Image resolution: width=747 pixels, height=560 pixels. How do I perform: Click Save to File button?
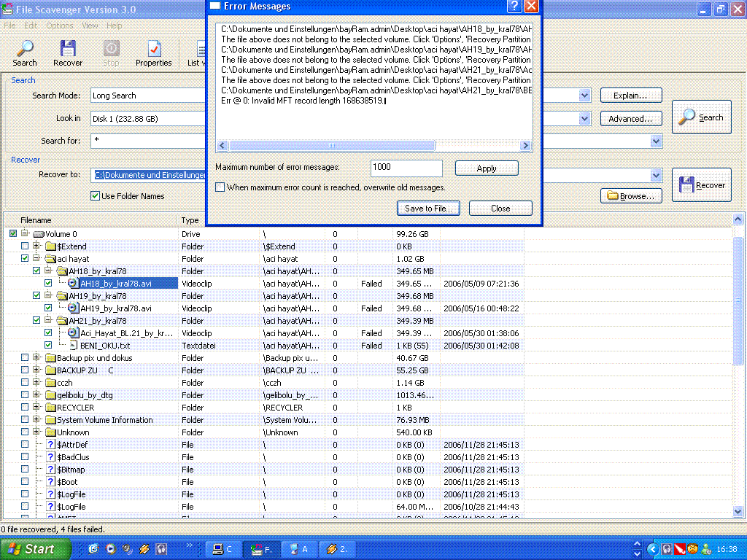point(428,208)
